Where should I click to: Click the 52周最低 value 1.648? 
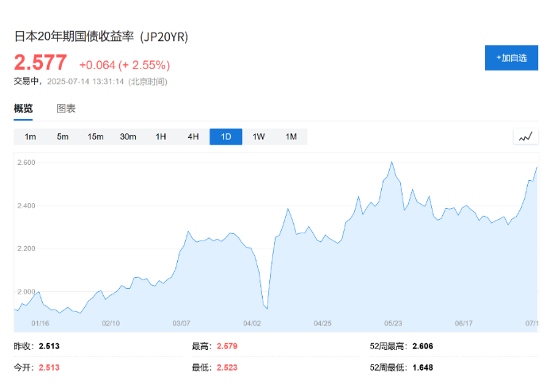422,367
